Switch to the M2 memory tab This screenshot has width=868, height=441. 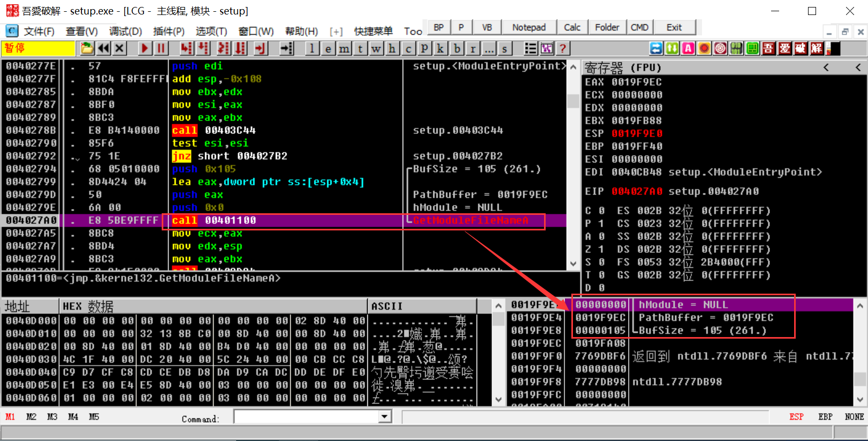tap(32, 417)
